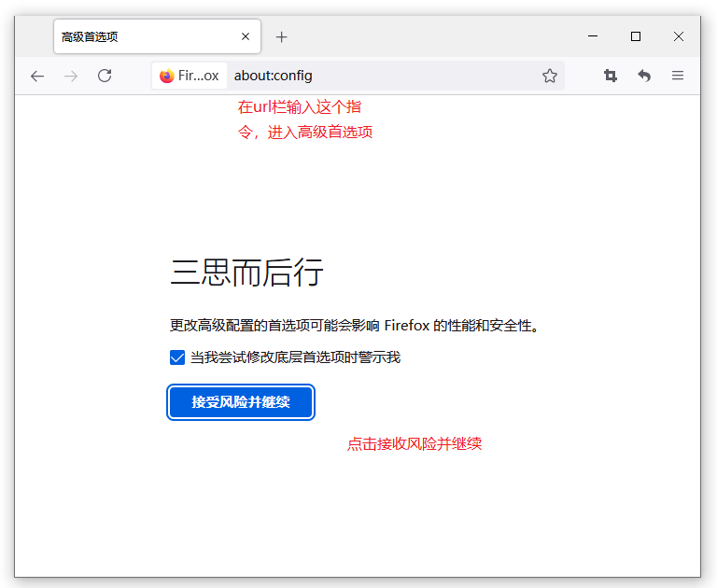This screenshot has width=717, height=588.
Task: Focus the about:config URL field
Action: [x=373, y=76]
